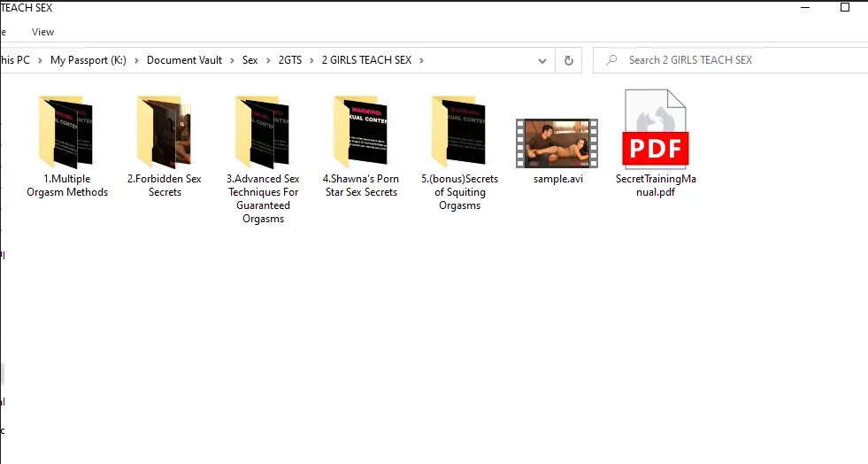Minimize the Explorer window
The width and height of the screenshot is (868, 464).
tap(805, 7)
